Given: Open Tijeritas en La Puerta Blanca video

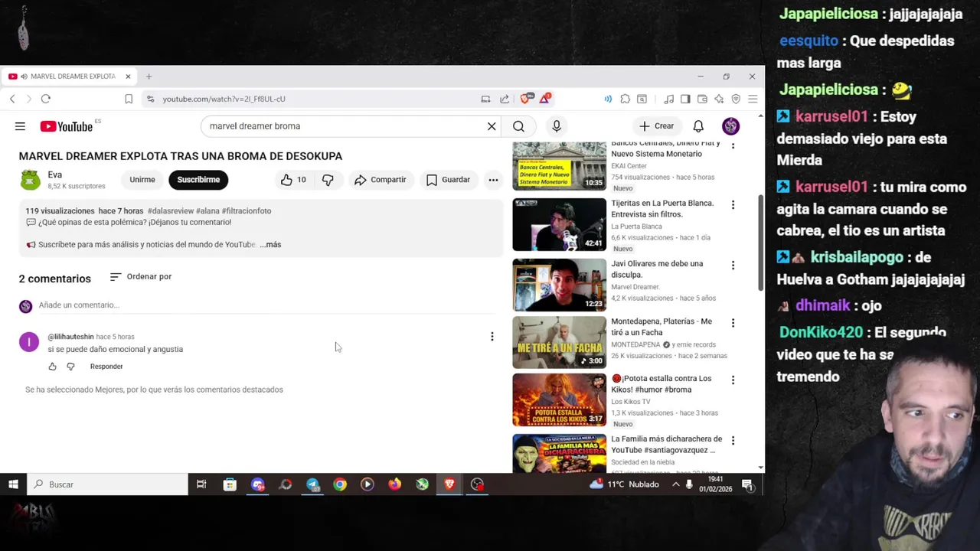Looking at the screenshot, I should 559,225.
